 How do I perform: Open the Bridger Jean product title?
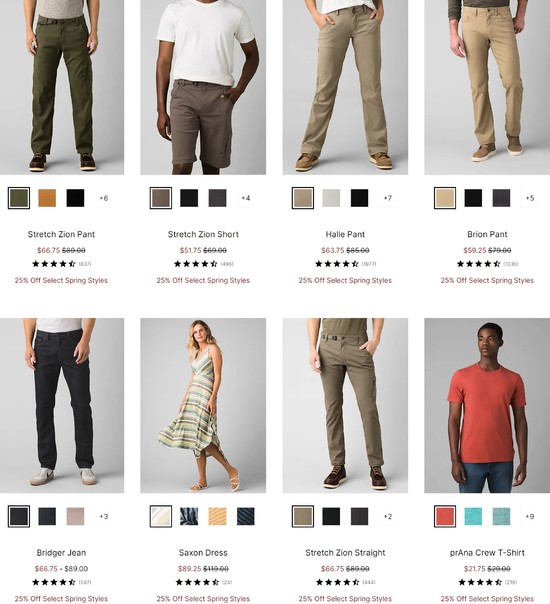pyautogui.click(x=61, y=553)
